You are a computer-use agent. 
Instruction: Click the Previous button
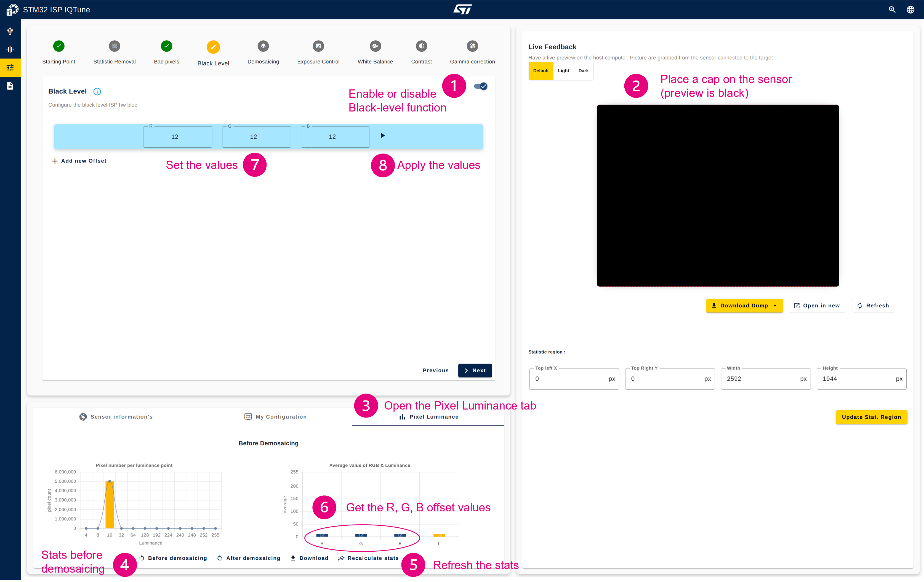coord(436,370)
